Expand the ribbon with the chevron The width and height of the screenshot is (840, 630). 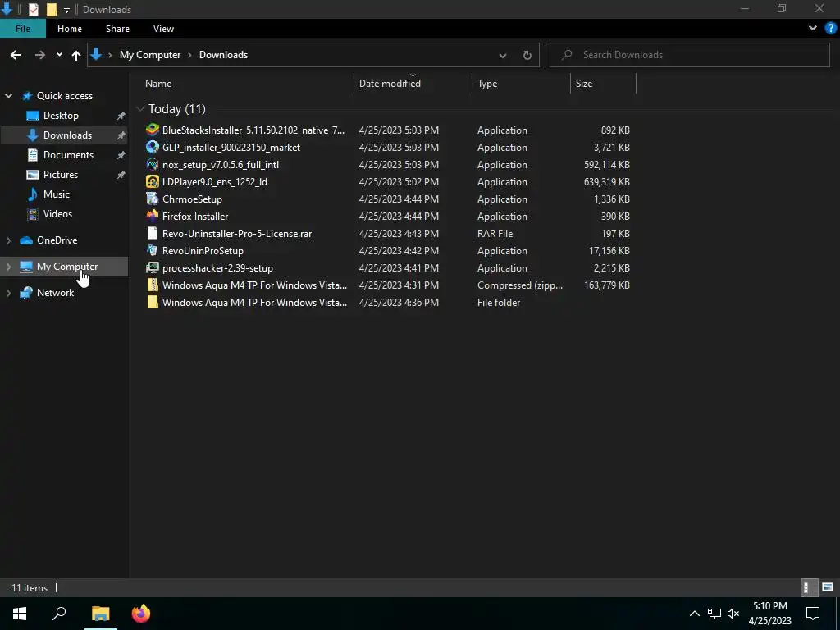coord(813,29)
